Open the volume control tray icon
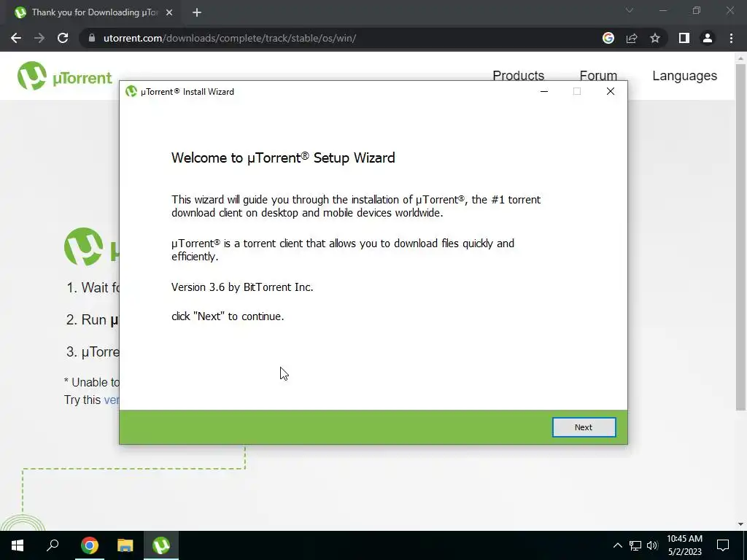Screen dimensions: 747x560 (652, 545)
